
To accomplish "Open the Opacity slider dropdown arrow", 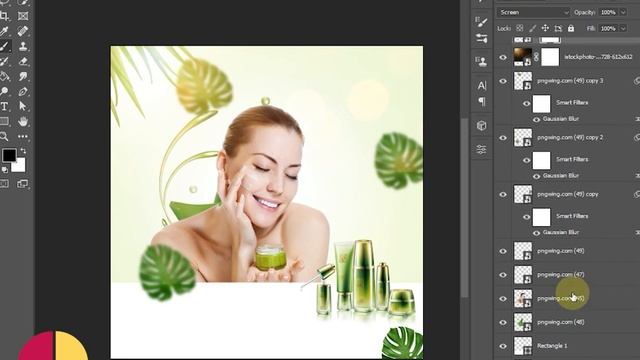I will [x=623, y=13].
